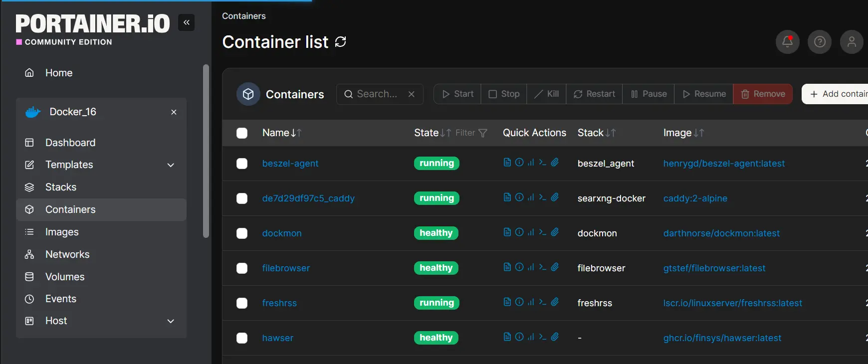Open inspect icon for hawser
Screen dimensions: 868x364
click(519, 337)
